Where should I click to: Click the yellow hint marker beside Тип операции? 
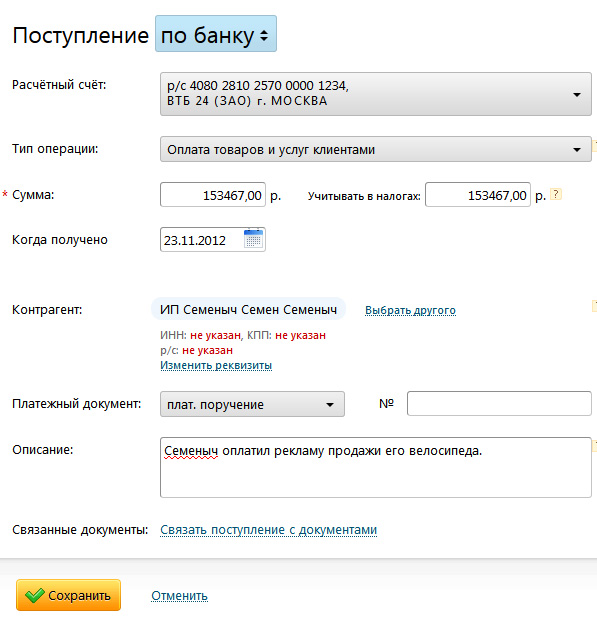[595, 145]
